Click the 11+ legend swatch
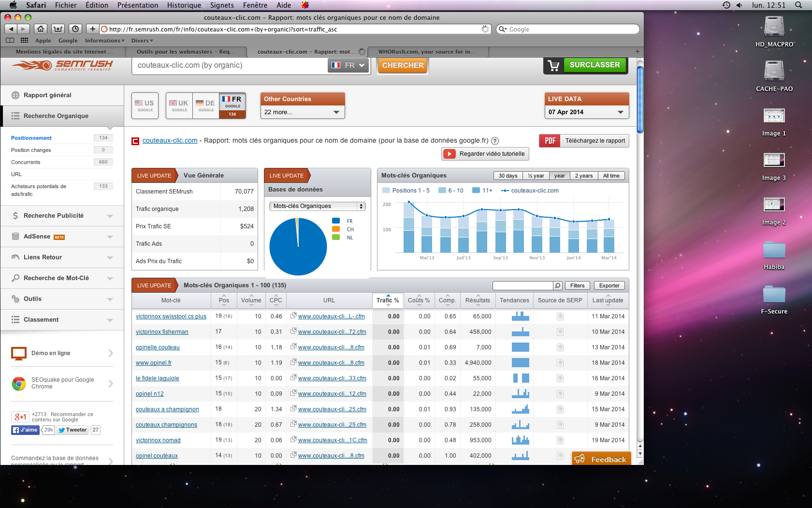 (476, 191)
